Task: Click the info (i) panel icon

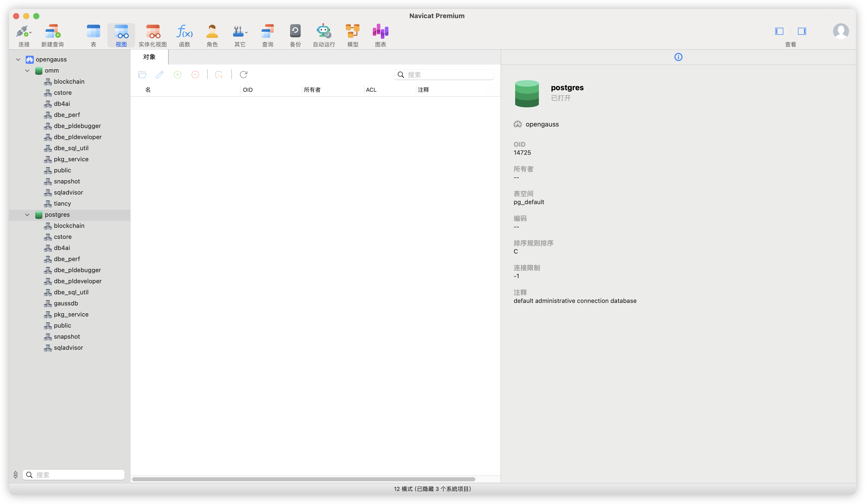Action: (678, 57)
